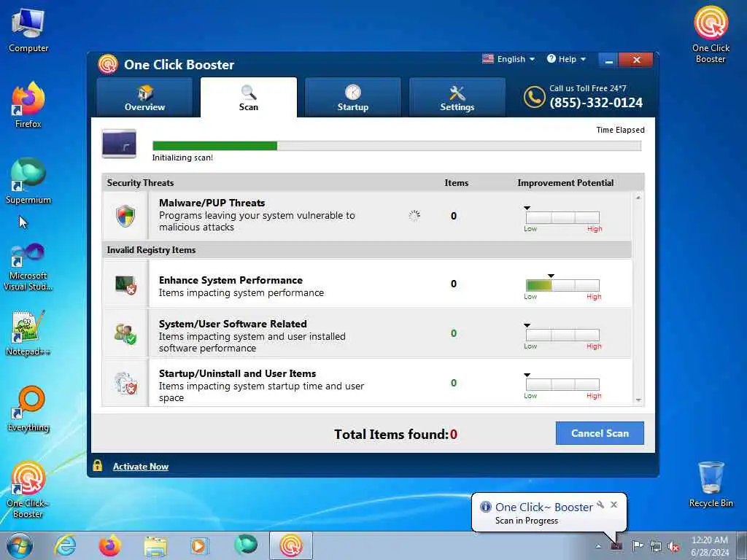This screenshot has height=560, width=747.
Task: Click the Enhance System Performance monitor icon
Action: coord(126,285)
